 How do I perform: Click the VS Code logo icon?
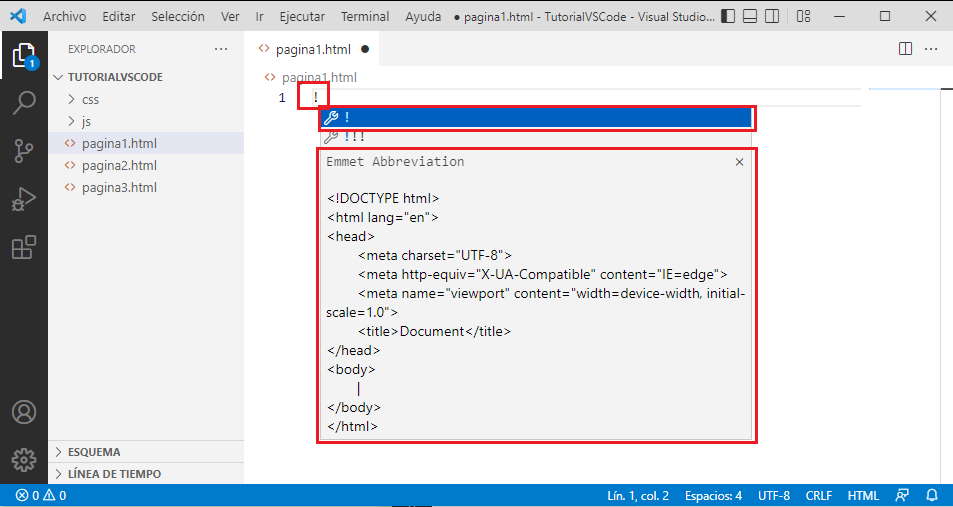[18, 16]
